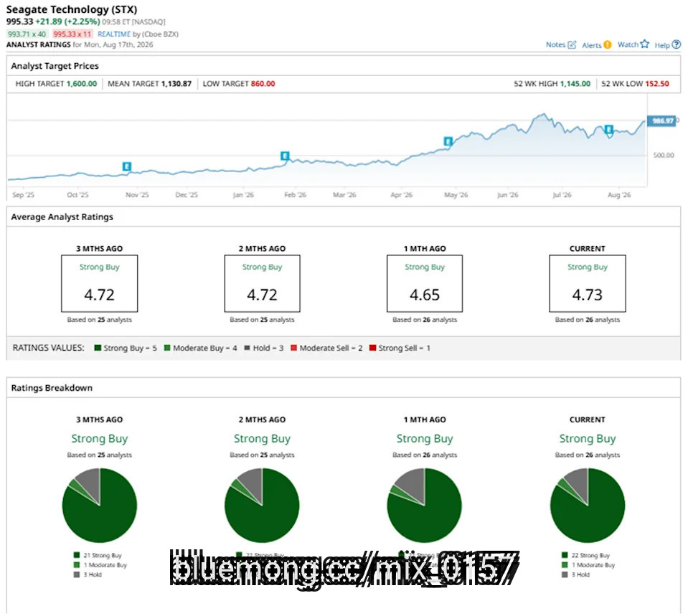Click 1 Moderate Buy under the CURRENT pie

593,565
